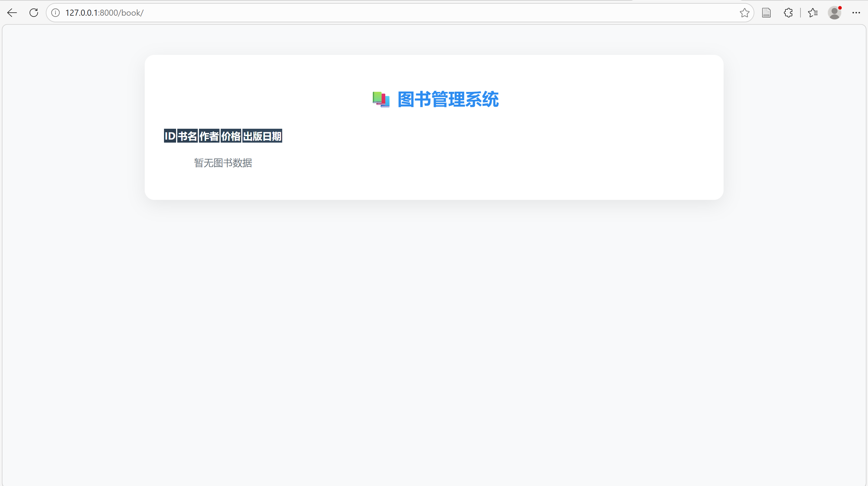Select the 作者 column header
The image size is (868, 486).
pyautogui.click(x=209, y=136)
